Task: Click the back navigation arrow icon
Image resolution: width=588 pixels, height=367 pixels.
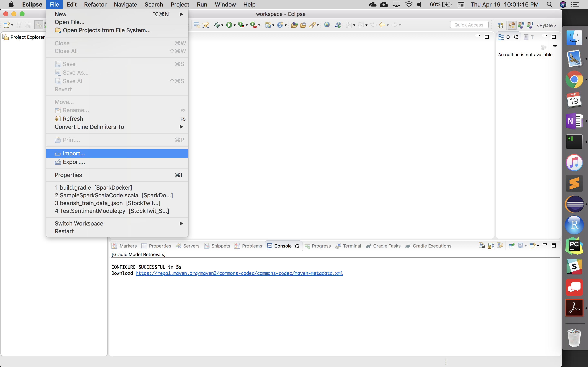Action: 382,25
